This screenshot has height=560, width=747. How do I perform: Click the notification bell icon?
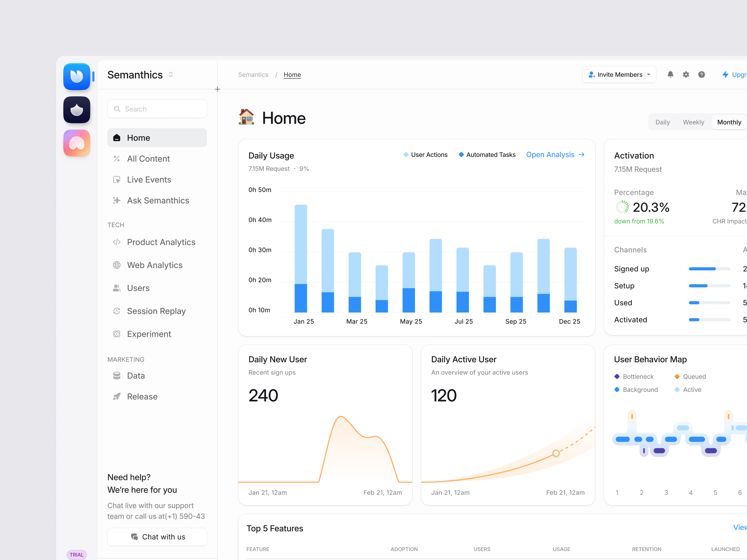tap(670, 75)
